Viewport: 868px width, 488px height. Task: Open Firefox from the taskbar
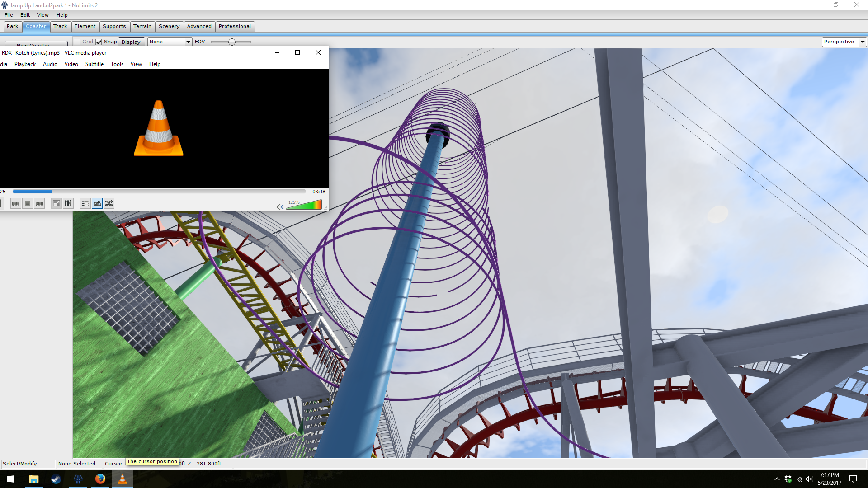100,479
